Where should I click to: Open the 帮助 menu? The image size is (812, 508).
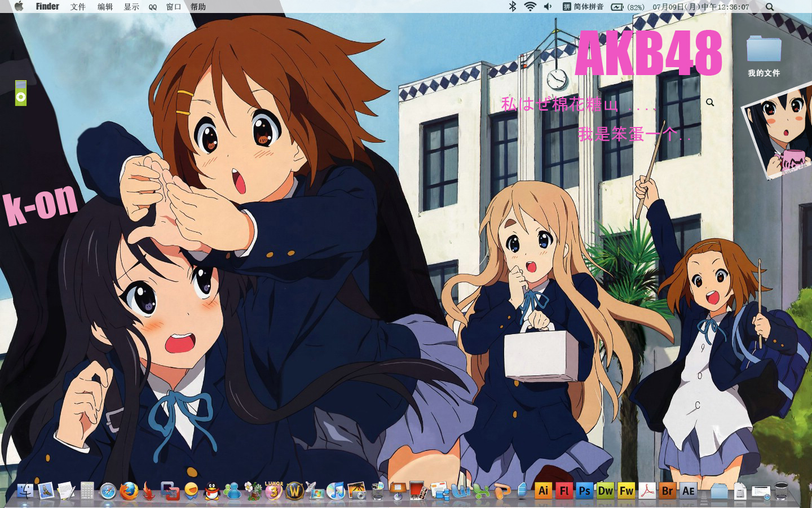198,7
